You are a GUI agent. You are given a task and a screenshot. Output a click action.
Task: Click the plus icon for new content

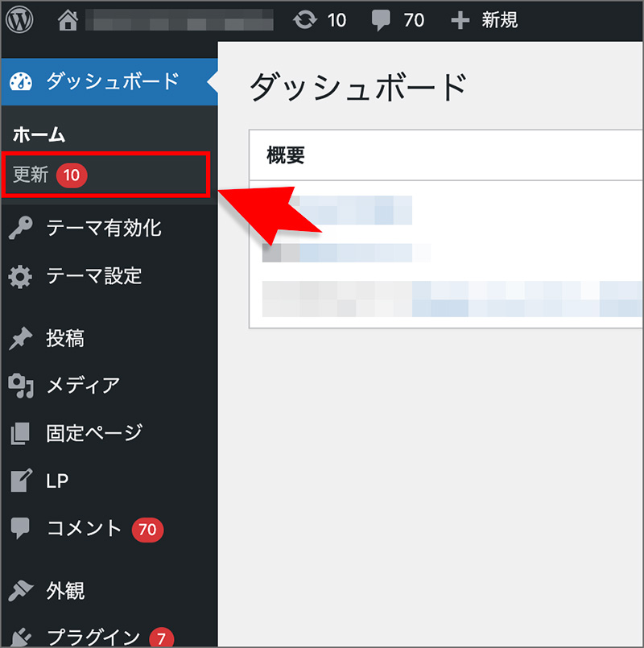point(460,20)
